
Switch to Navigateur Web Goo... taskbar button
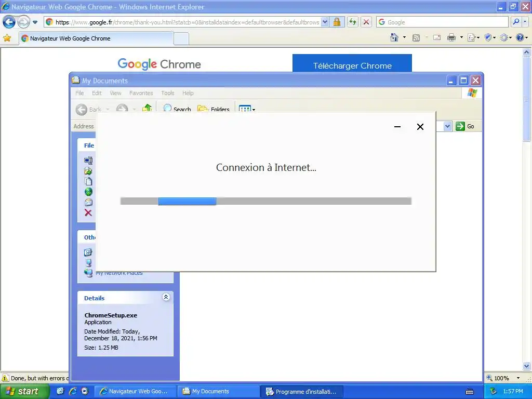[x=136, y=392]
